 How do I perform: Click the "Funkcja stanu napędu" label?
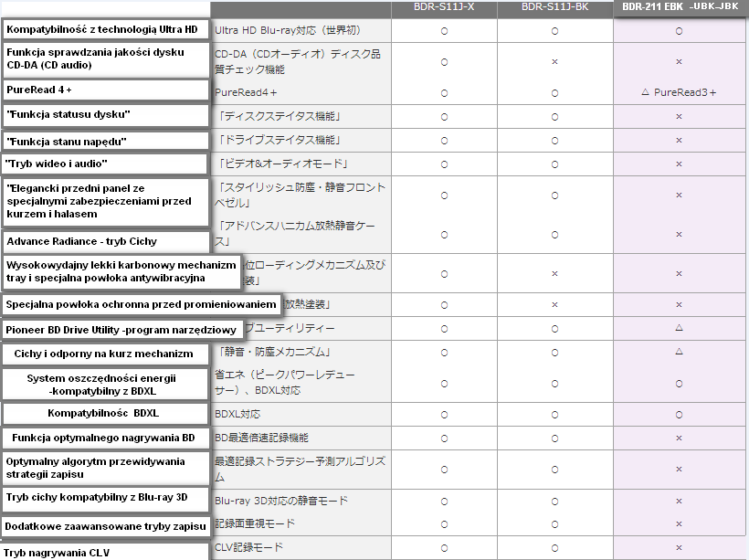(x=106, y=142)
